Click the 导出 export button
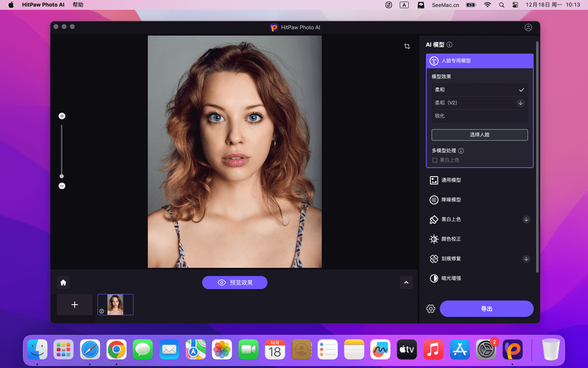Screen dimensions: 588x368 (486, 309)
